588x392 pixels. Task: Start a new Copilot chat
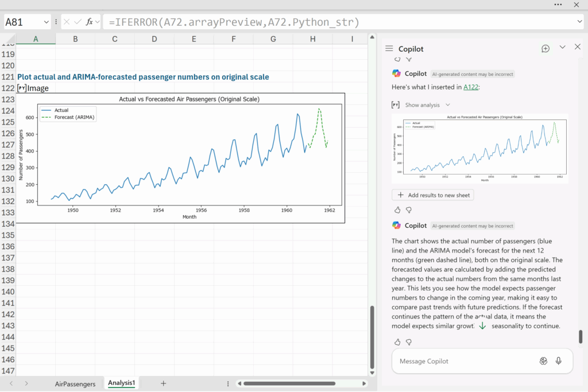545,49
